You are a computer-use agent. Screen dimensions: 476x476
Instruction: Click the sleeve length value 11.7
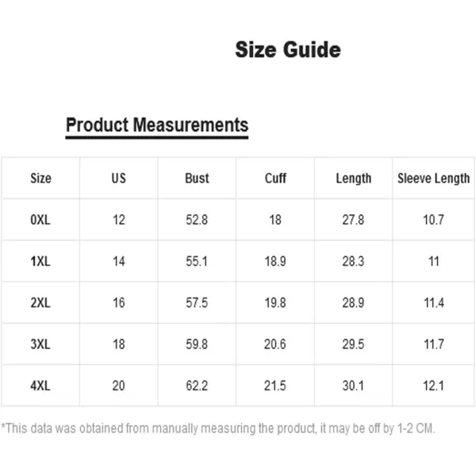coord(434,344)
